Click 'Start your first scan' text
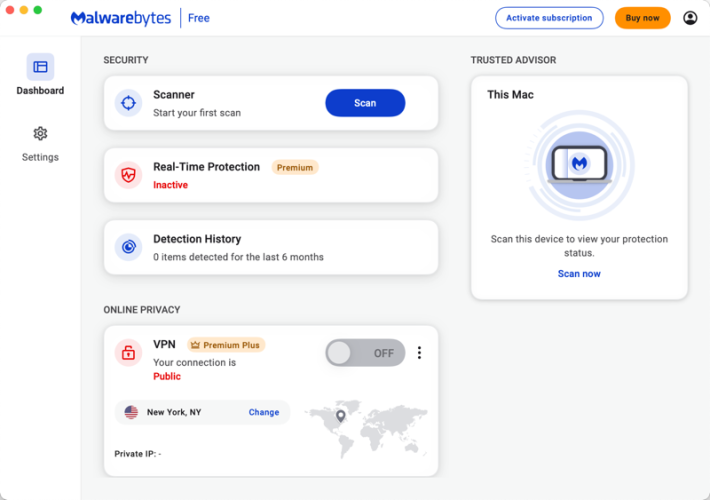 click(197, 113)
